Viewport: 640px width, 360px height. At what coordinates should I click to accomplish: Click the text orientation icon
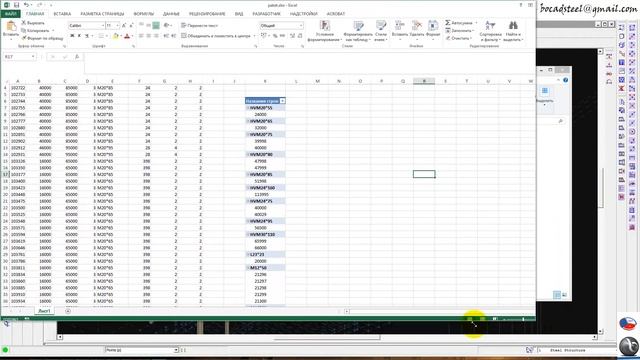(x=167, y=25)
